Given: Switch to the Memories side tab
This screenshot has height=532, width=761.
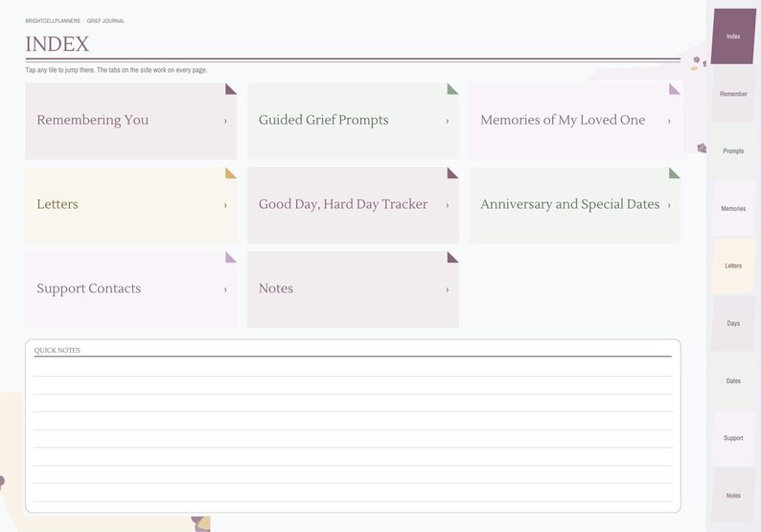Looking at the screenshot, I should (733, 209).
